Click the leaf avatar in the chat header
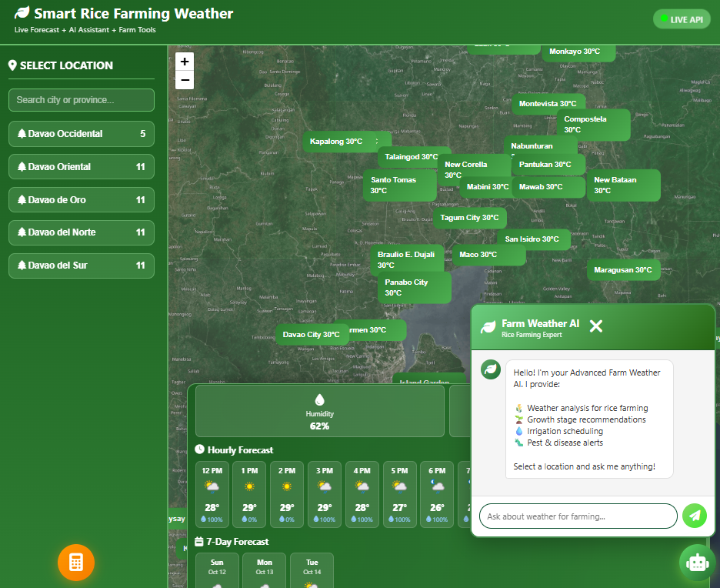The image size is (720, 588). [x=488, y=327]
